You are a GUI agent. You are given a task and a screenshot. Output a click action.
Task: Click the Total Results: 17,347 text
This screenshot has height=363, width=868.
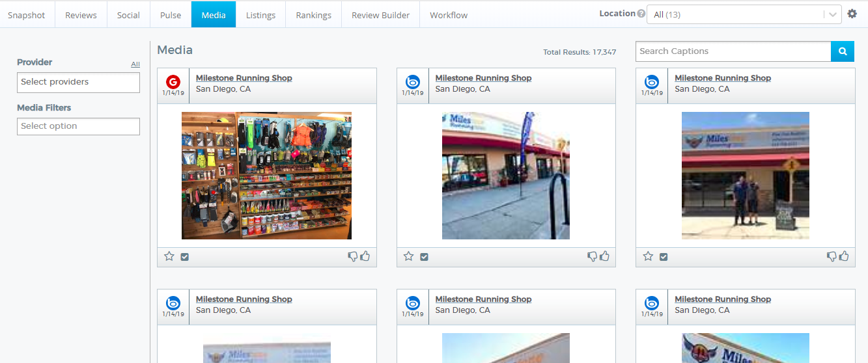[x=580, y=52]
